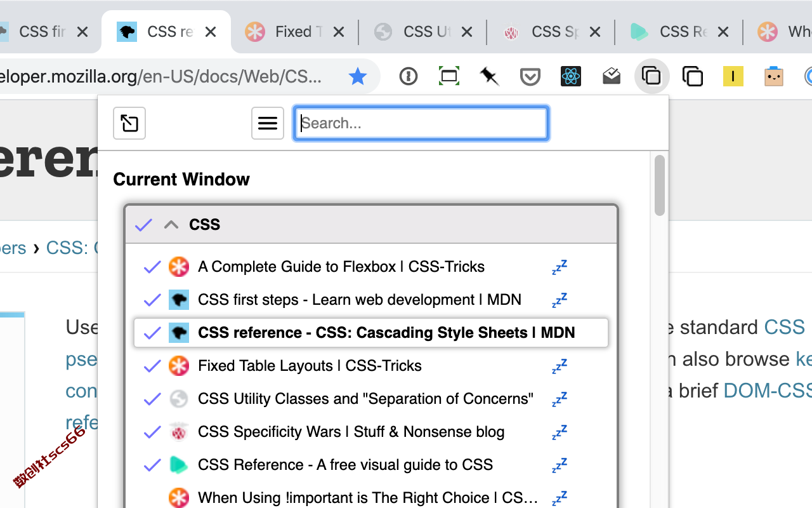
Task: Open the 1Password extension icon
Action: [x=409, y=77]
